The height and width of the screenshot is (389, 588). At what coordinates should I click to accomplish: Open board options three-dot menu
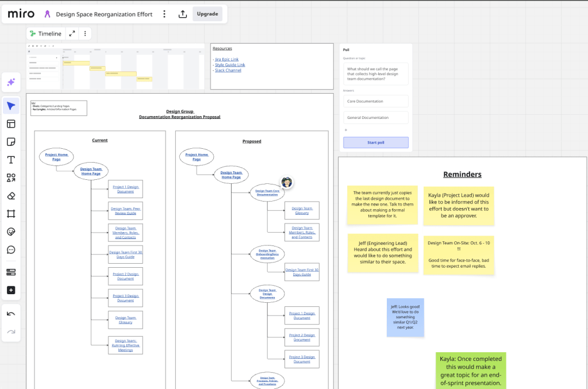(x=164, y=14)
